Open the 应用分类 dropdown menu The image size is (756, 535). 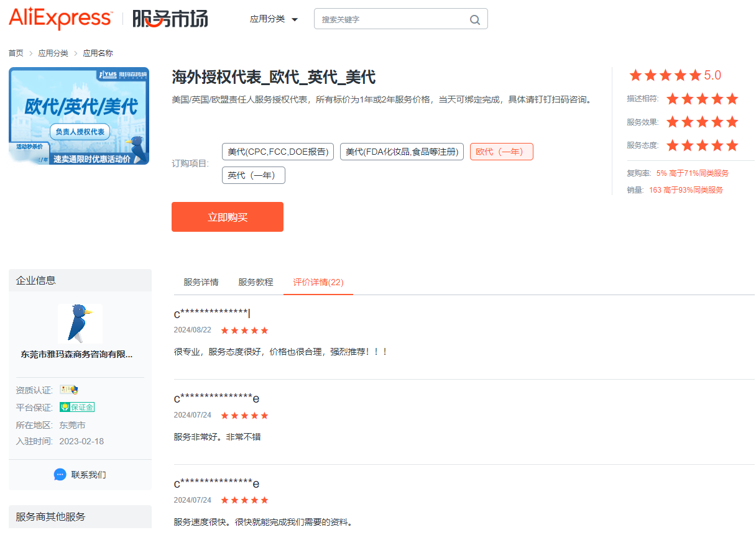point(274,19)
